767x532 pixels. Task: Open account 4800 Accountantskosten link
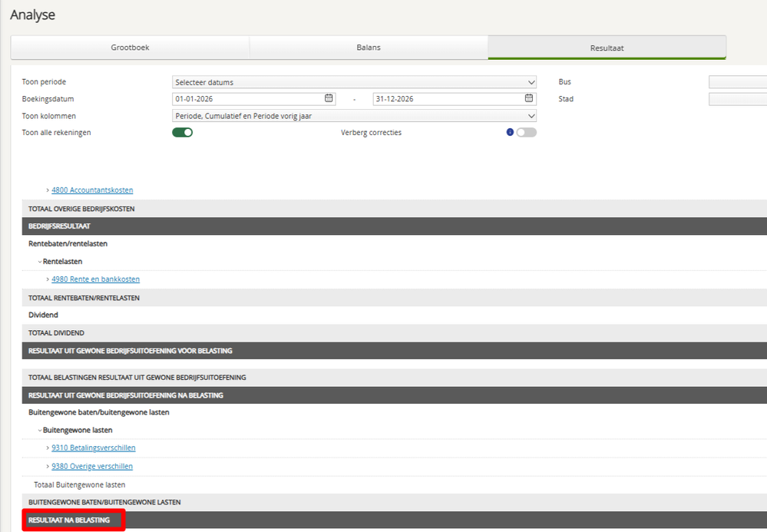coord(92,190)
